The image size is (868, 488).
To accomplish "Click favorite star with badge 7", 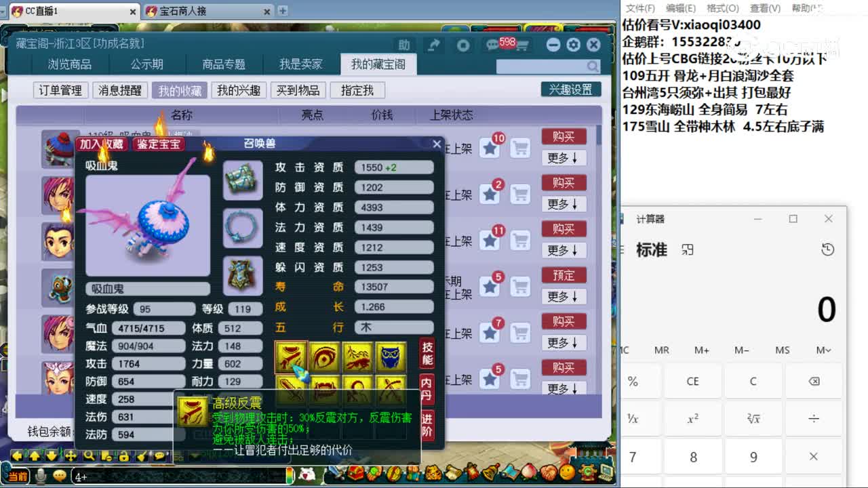I will 490,333.
